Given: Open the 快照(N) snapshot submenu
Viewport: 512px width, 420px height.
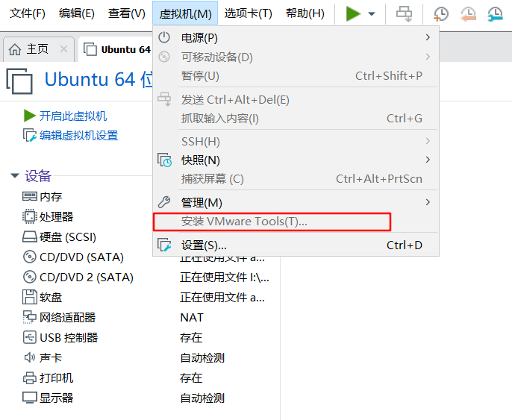Looking at the screenshot, I should point(296,160).
